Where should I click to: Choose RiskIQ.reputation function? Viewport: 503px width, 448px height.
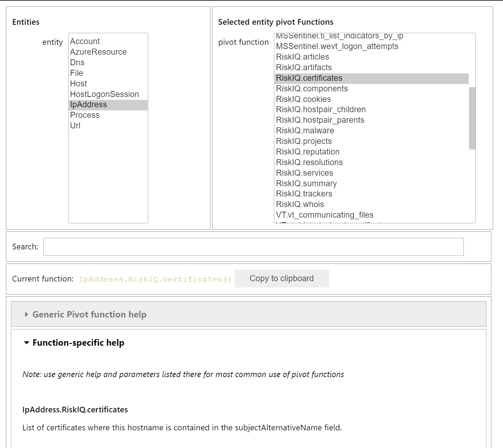point(372,152)
